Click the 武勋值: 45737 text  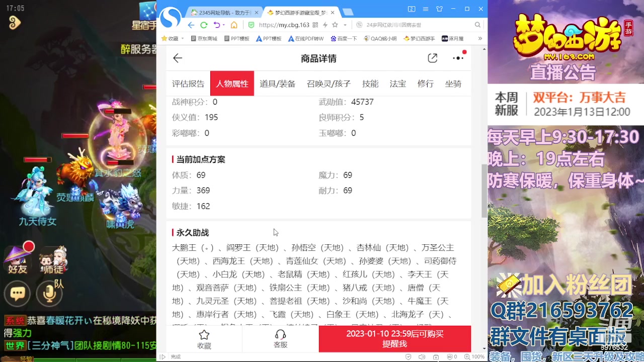[x=346, y=102]
